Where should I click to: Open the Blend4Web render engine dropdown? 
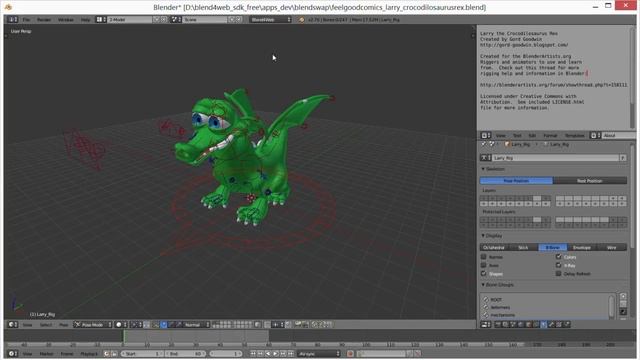coord(270,19)
